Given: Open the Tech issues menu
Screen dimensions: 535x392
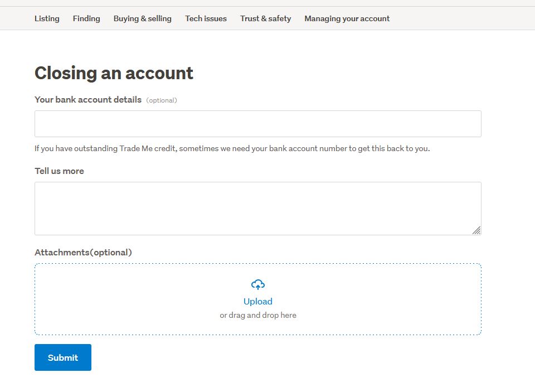Looking at the screenshot, I should click(206, 18).
